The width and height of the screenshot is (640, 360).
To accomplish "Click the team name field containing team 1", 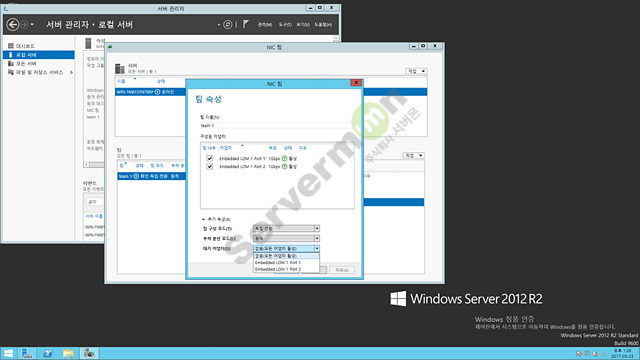I will coord(277,126).
